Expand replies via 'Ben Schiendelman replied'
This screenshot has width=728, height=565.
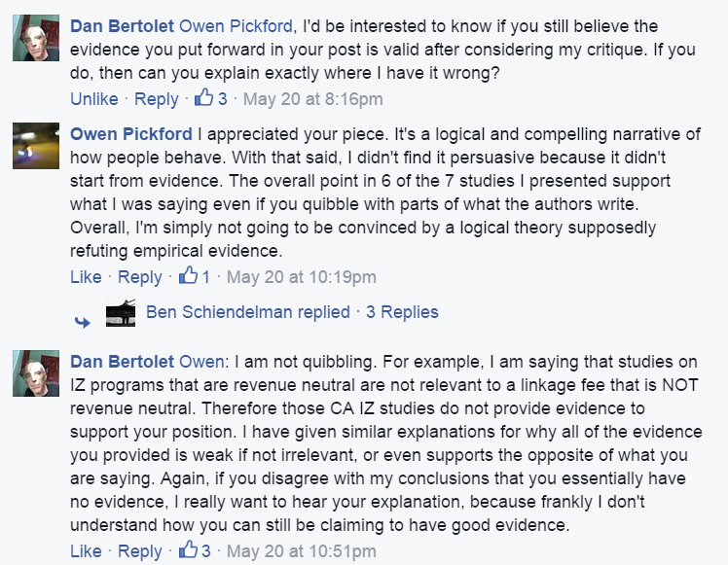tap(247, 312)
